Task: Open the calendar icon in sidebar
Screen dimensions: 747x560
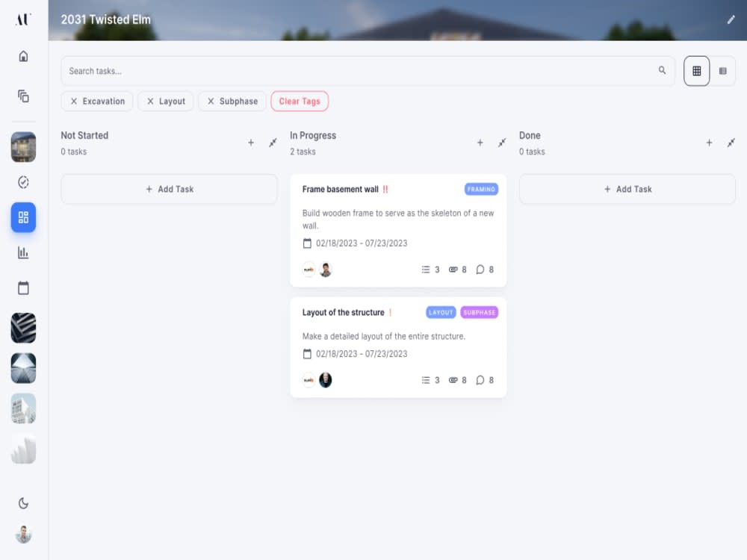Action: pyautogui.click(x=23, y=287)
